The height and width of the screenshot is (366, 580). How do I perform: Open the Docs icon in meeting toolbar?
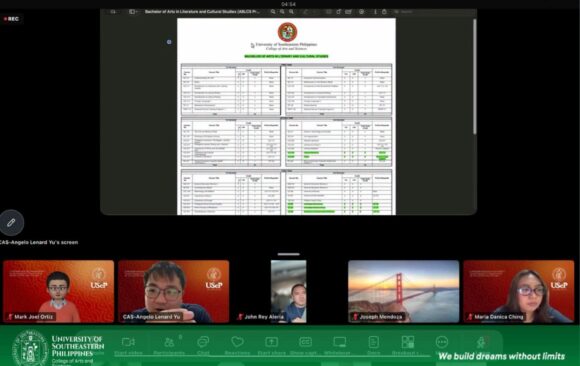[x=374, y=342]
